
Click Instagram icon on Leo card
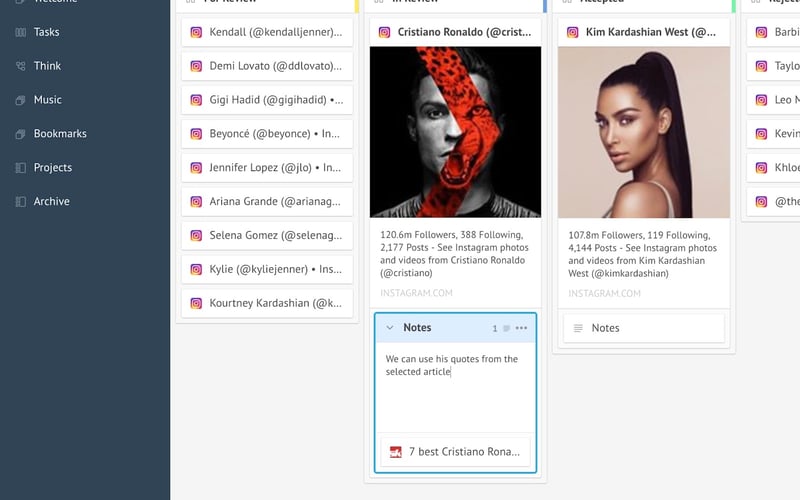pyautogui.click(x=761, y=100)
